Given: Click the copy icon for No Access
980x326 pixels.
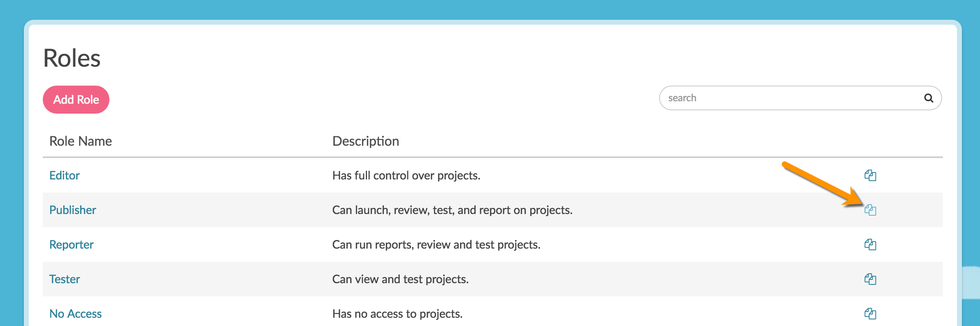Looking at the screenshot, I should 870,314.
